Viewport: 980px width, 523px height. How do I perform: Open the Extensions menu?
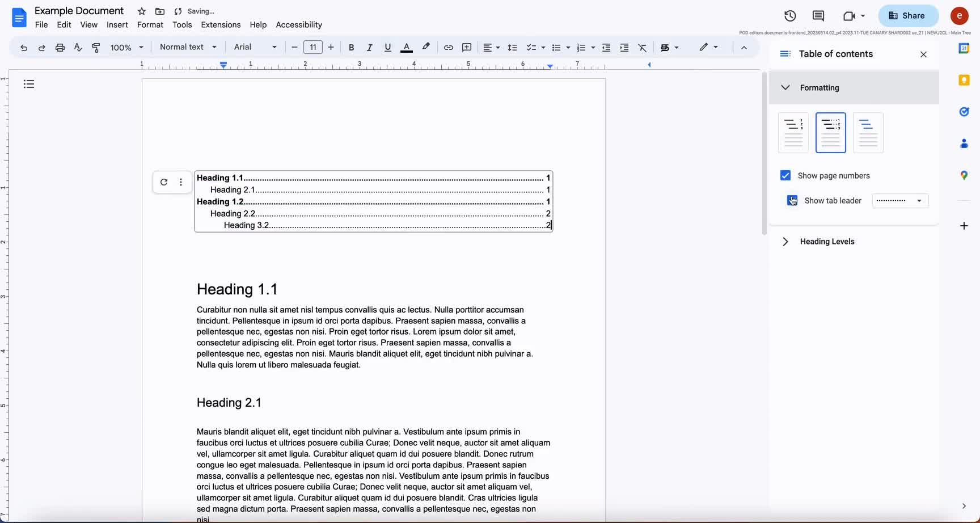221,25
